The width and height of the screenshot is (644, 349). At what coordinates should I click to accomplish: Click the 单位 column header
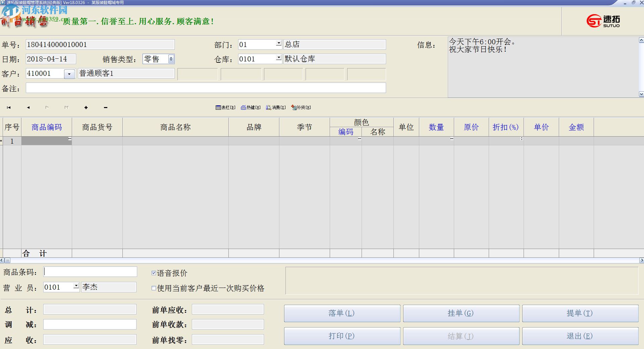pos(406,127)
